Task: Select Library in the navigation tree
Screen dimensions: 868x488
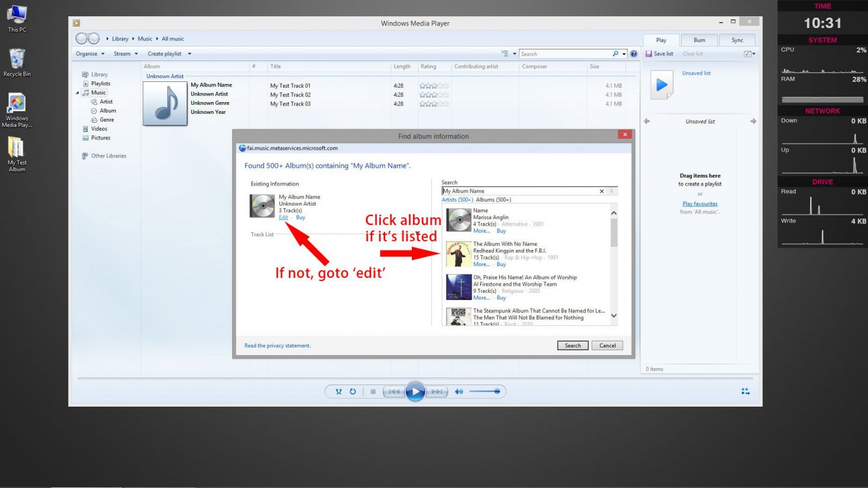Action: pos(100,74)
